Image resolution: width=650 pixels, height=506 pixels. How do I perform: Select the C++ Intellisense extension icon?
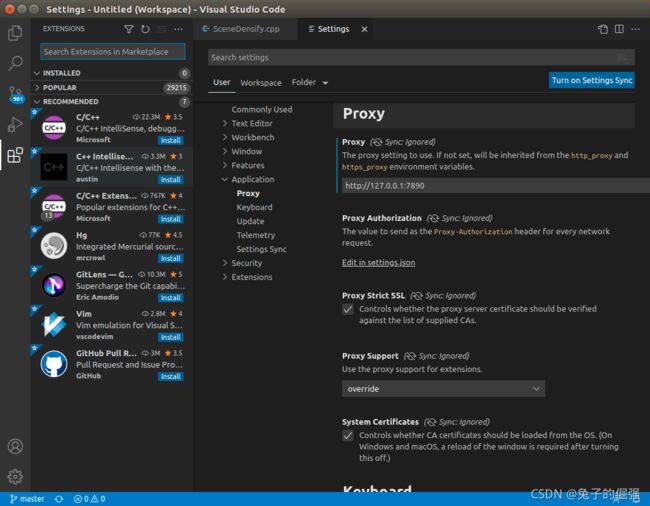(54, 167)
